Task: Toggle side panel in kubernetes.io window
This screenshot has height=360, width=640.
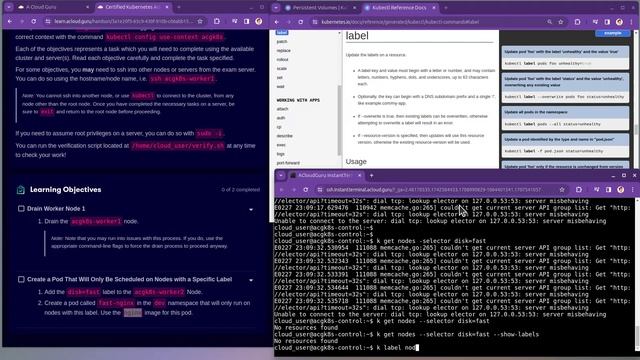Action: pos(607,22)
